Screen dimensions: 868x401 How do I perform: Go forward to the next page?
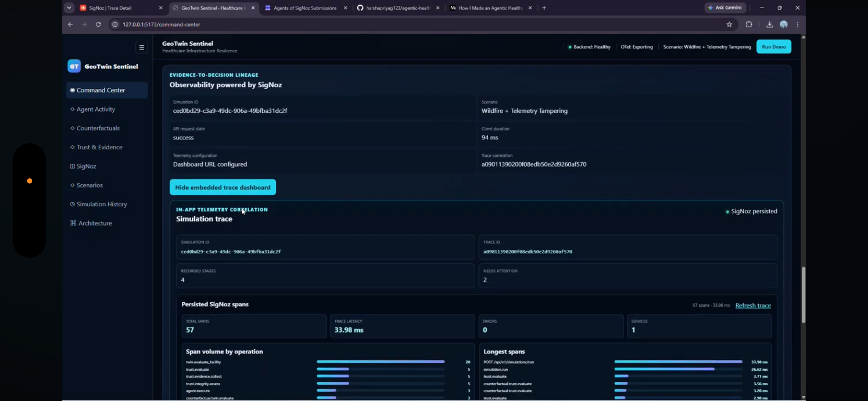pos(84,24)
